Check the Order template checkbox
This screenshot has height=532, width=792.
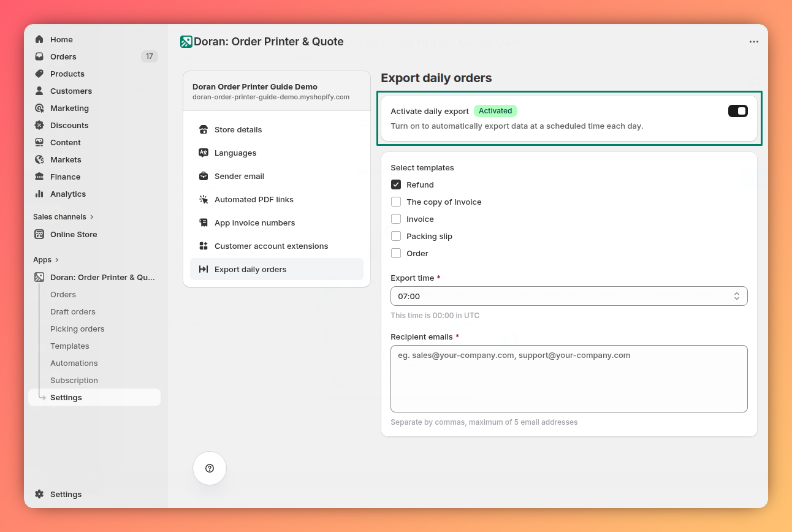(x=396, y=253)
